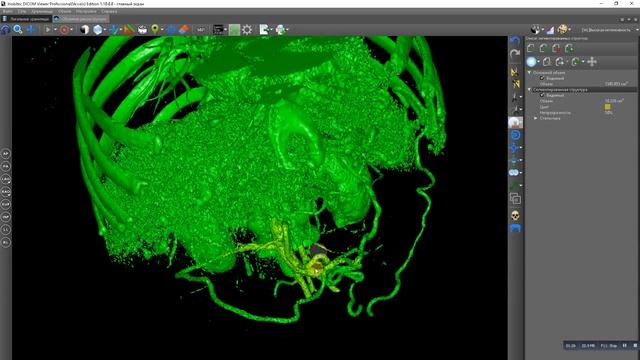The height and width of the screenshot is (360, 640).
Task: Select the black-white sphere window level tool
Action: point(84,29)
